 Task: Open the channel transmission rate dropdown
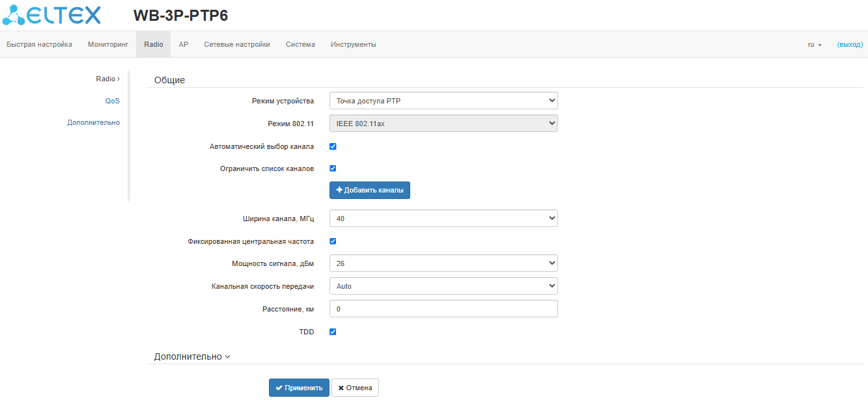[443, 286]
